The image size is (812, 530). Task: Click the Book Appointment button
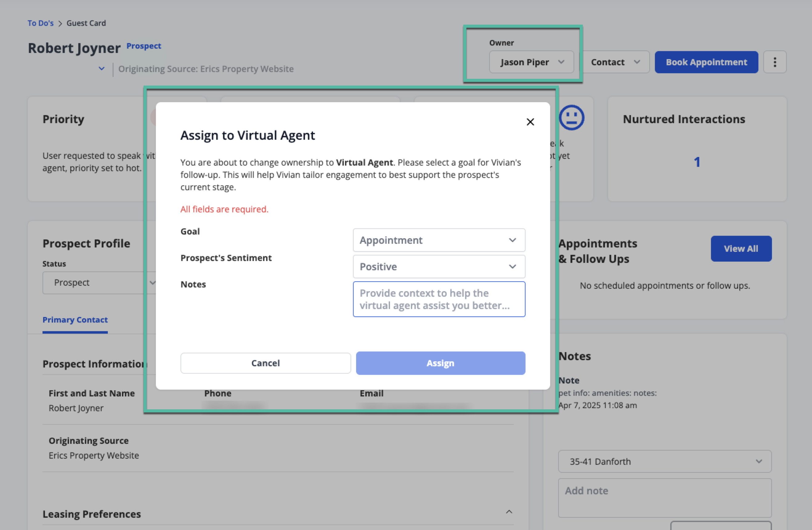point(706,62)
